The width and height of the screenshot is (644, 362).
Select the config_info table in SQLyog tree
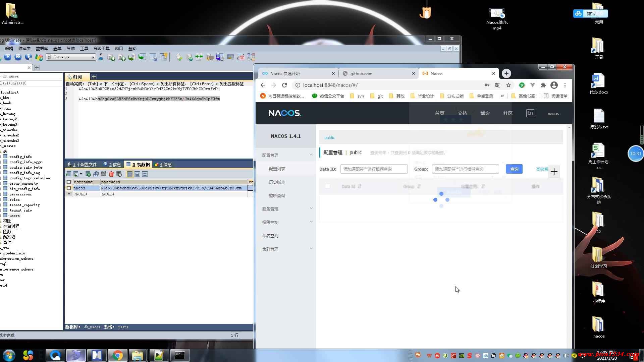(20, 157)
